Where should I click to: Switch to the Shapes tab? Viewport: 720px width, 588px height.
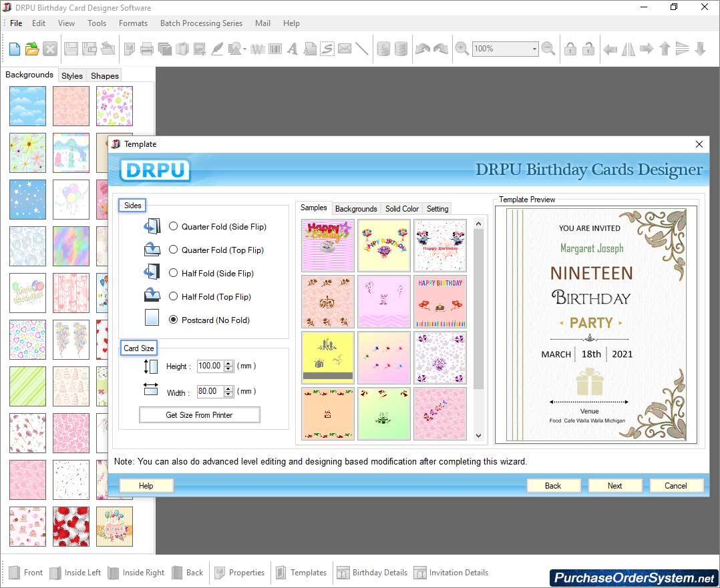pyautogui.click(x=105, y=75)
